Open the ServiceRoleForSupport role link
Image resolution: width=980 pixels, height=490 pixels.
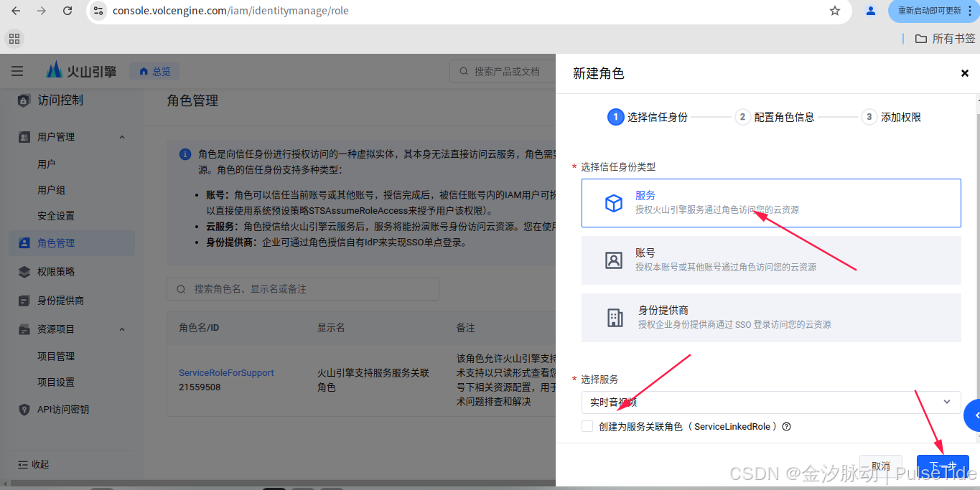pyautogui.click(x=226, y=373)
